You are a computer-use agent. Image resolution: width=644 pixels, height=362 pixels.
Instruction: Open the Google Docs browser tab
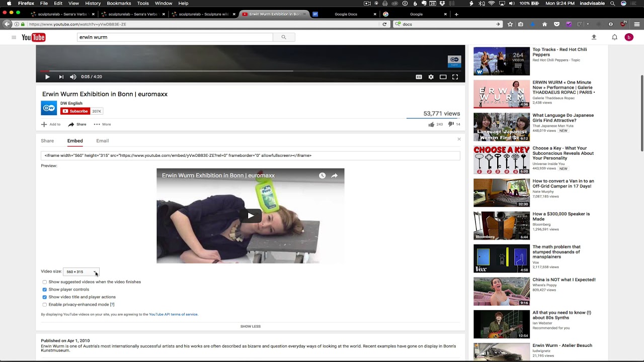tap(345, 14)
